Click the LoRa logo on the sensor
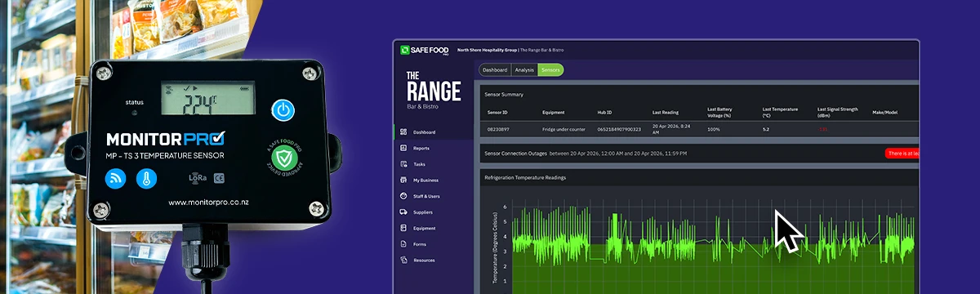Screen dimensions: 980x294 click(x=198, y=177)
